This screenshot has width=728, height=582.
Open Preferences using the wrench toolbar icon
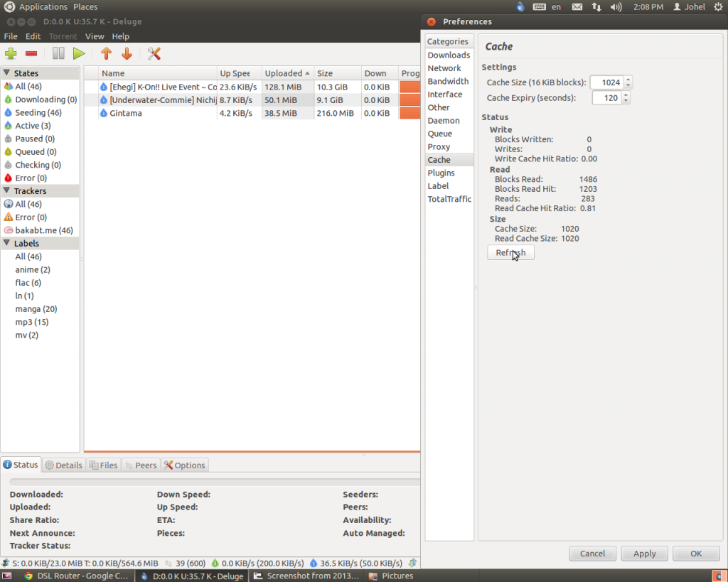pos(154,54)
